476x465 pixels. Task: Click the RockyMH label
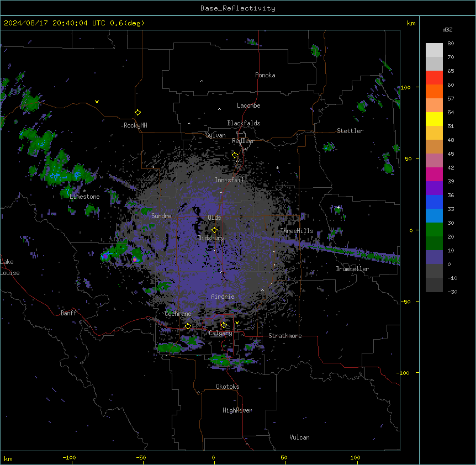click(x=135, y=125)
